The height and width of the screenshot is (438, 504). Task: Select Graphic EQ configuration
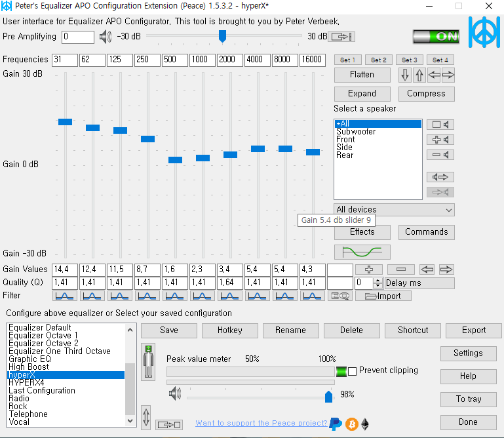click(66, 359)
